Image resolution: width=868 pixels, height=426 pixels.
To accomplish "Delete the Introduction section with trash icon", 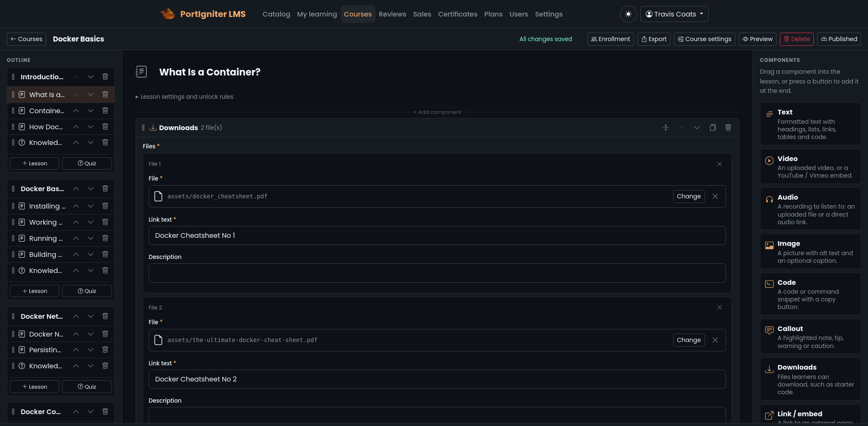I will (x=105, y=77).
